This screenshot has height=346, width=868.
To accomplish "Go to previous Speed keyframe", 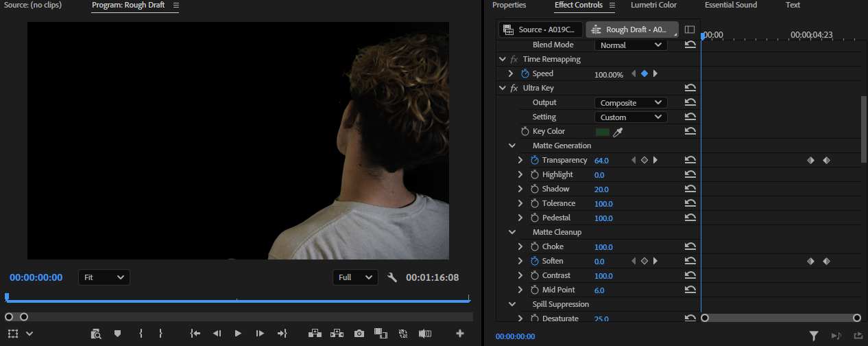I will click(634, 73).
